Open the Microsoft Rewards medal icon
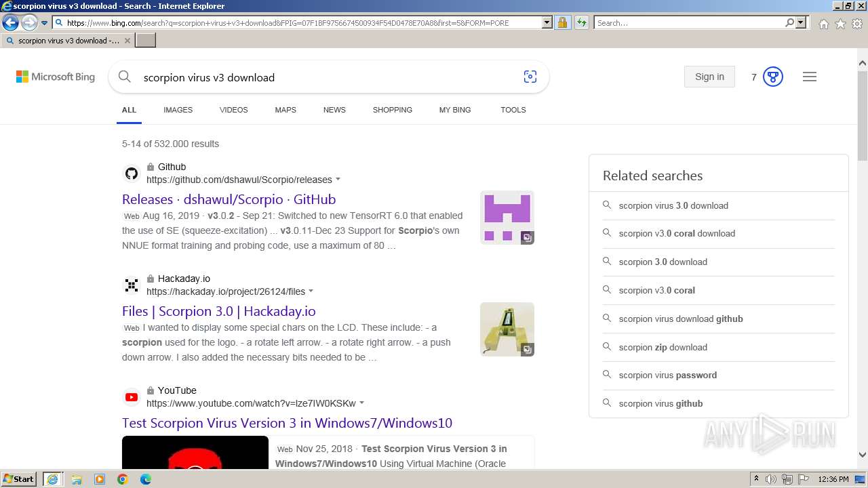868x488 pixels. 773,77
